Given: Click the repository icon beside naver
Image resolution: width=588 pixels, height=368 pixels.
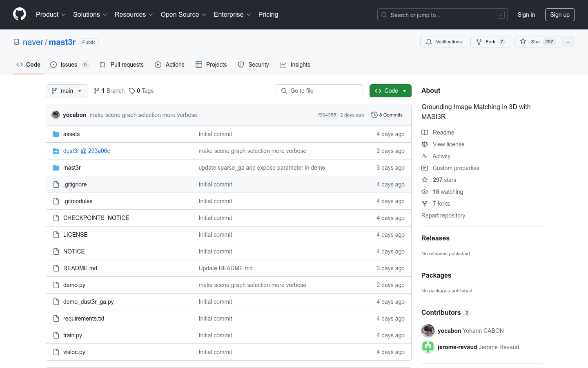Looking at the screenshot, I should (16, 42).
